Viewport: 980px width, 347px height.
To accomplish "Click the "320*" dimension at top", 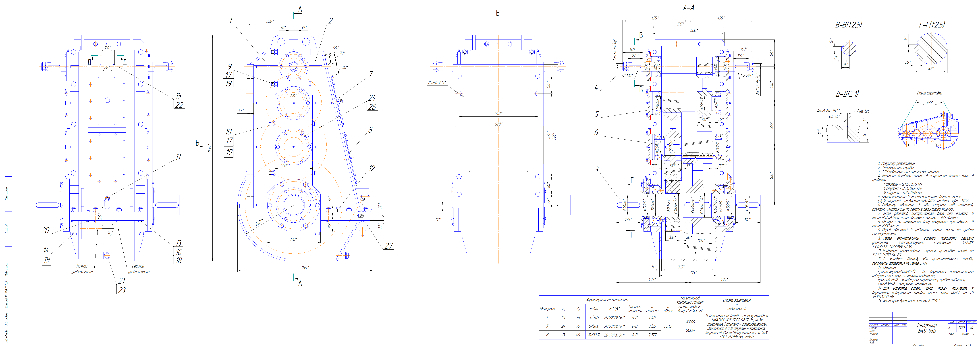I will (270, 21).
